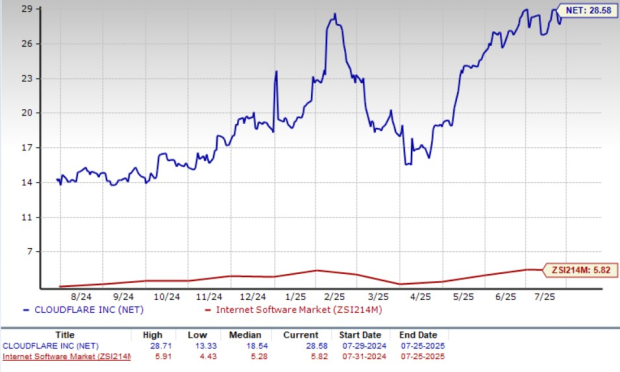The width and height of the screenshot is (620, 372).
Task: Click the Current column header
Action: [301, 335]
